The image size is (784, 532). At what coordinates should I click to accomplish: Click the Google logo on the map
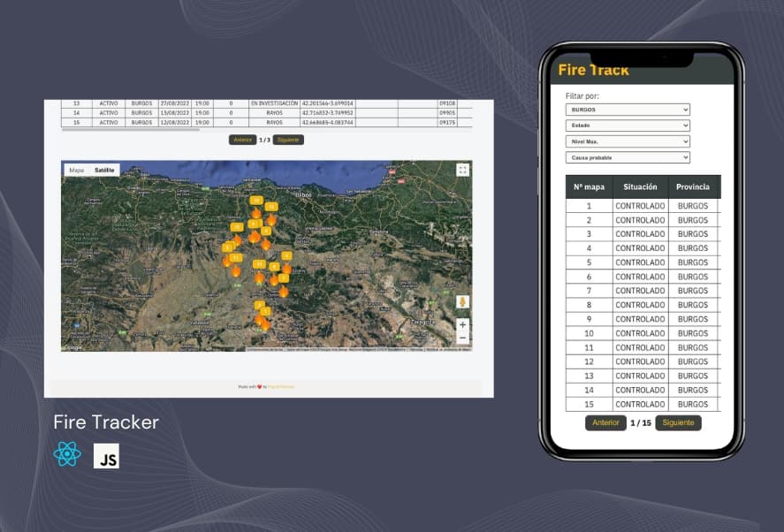coord(73,347)
